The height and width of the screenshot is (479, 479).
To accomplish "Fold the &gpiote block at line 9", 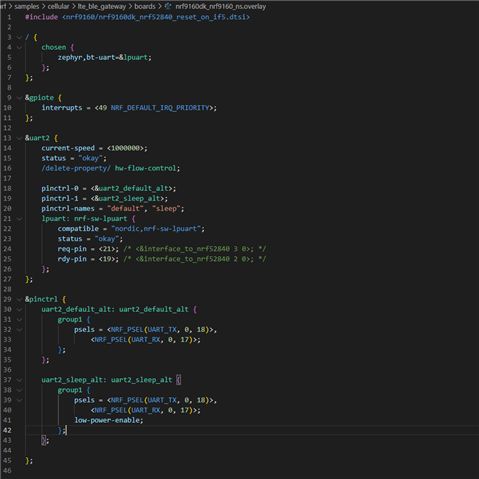I will (19, 98).
